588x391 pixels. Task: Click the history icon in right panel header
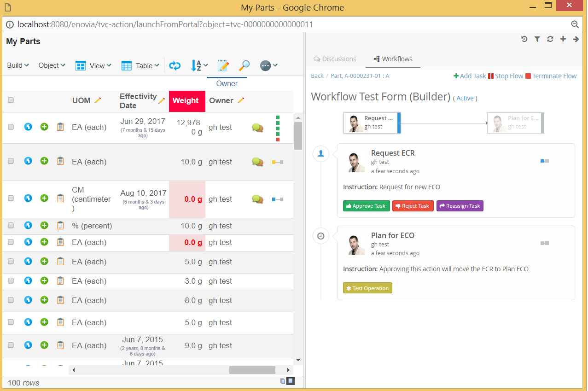click(x=524, y=39)
